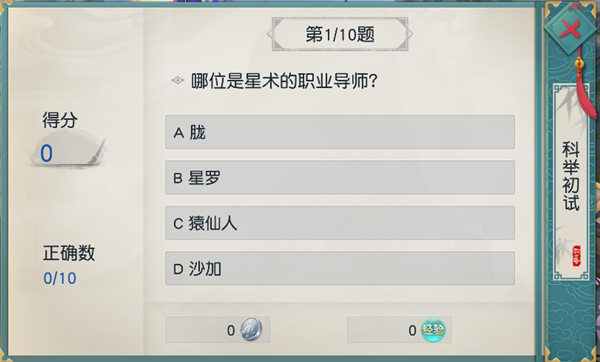
Task: Click the blue score value 0
Action: (46, 153)
